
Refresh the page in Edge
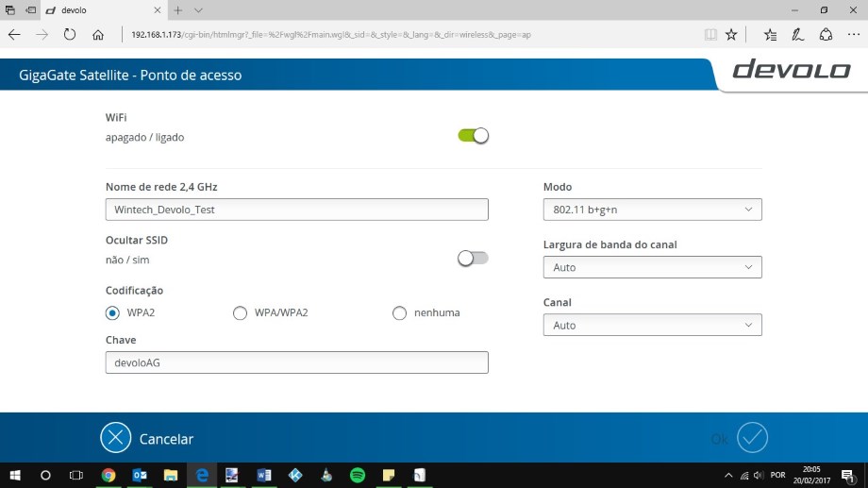pyautogui.click(x=69, y=35)
